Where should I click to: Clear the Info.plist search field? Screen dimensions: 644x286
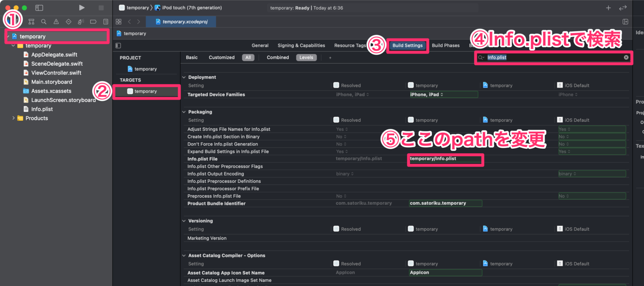point(626,57)
